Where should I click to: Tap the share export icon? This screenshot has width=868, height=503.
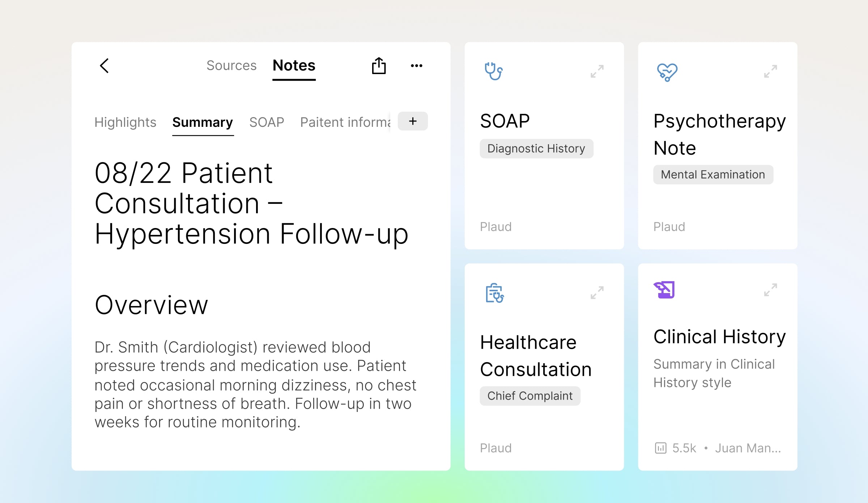pos(379,66)
